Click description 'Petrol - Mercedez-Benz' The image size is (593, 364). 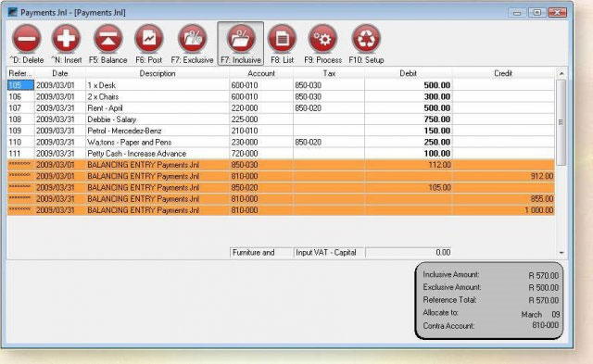124,131
